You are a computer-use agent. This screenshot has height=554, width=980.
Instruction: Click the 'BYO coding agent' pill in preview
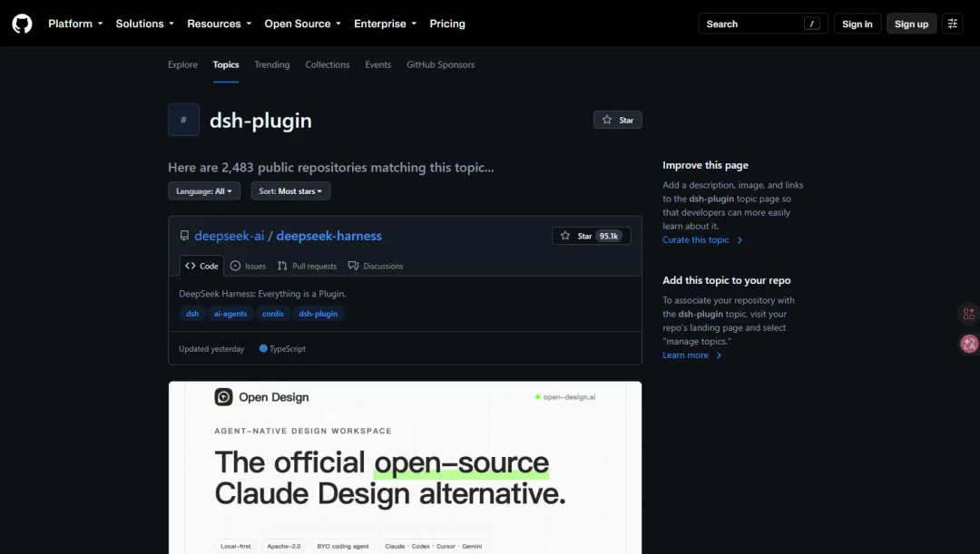(x=342, y=546)
